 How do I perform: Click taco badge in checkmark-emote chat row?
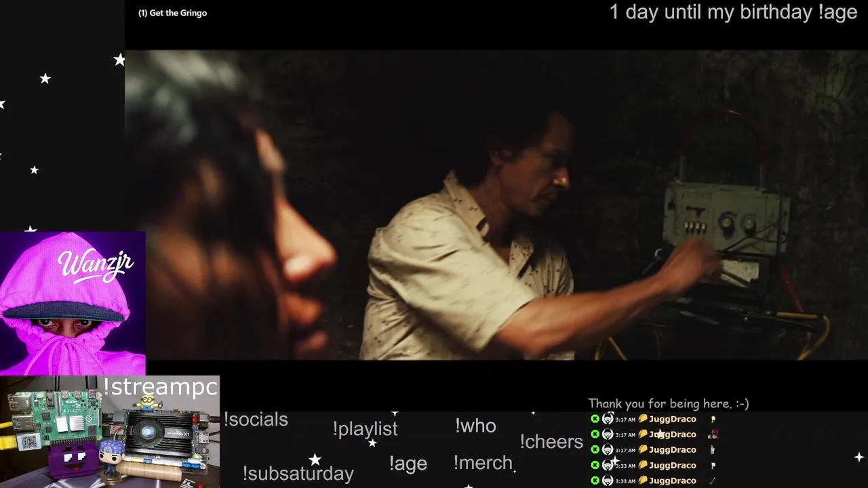[x=643, y=481]
